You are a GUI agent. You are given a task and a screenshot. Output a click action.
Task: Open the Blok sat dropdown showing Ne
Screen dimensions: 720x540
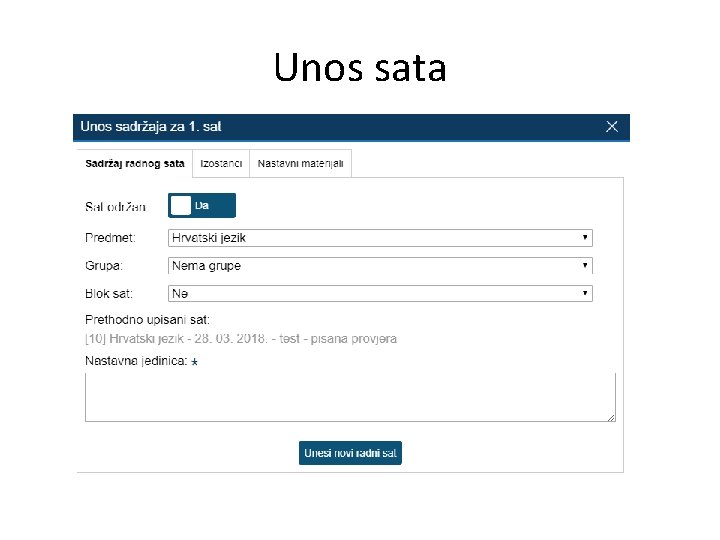point(380,293)
